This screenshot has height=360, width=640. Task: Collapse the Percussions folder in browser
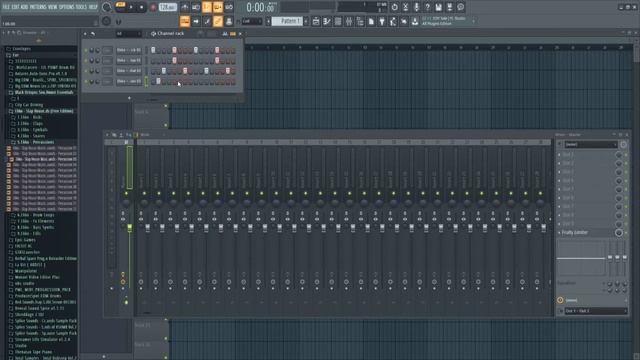36,142
